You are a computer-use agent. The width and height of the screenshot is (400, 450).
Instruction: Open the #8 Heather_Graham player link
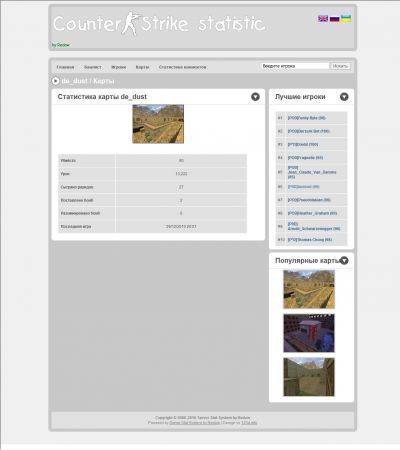pyautogui.click(x=312, y=213)
